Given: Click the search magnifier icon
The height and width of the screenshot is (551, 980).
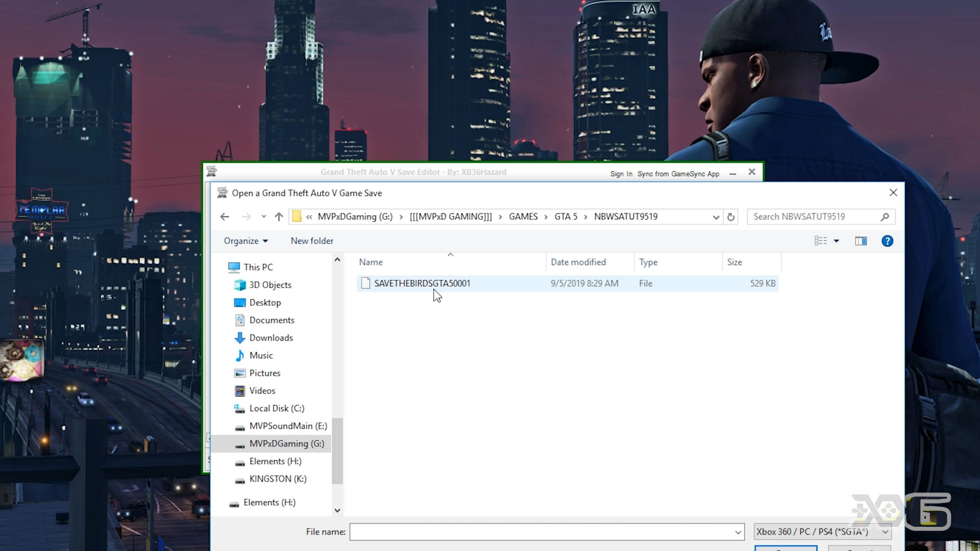Looking at the screenshot, I should point(885,217).
